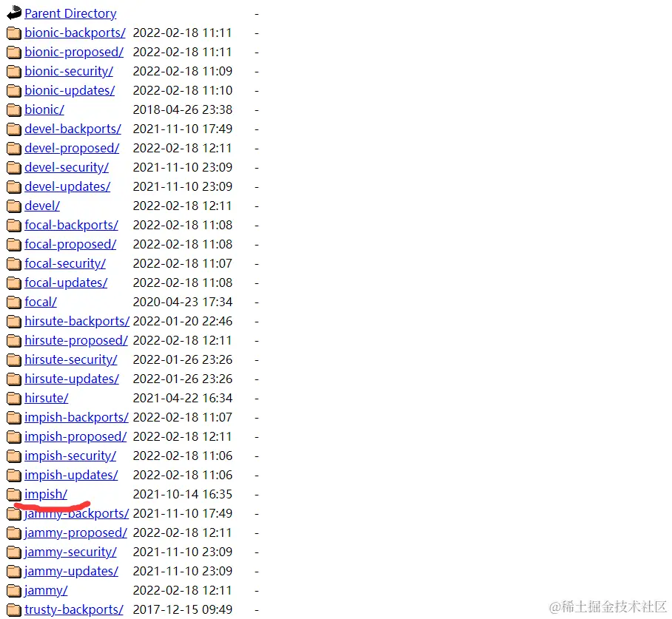Open the jammy/ directory link

point(46,591)
